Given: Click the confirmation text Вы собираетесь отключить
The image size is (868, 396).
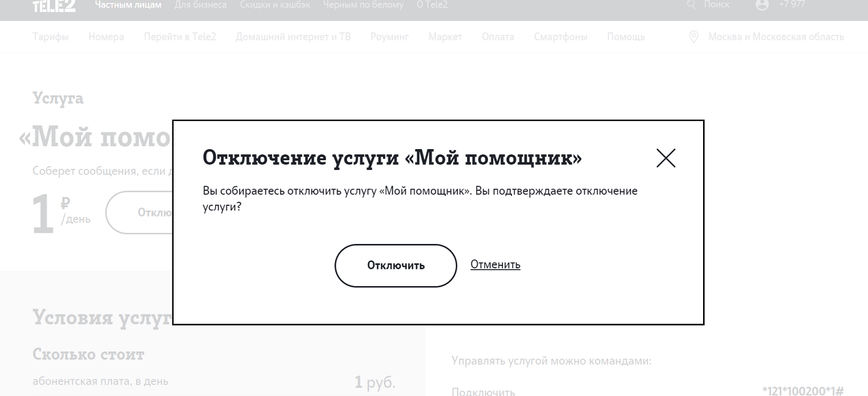Looking at the screenshot, I should pos(420,198).
